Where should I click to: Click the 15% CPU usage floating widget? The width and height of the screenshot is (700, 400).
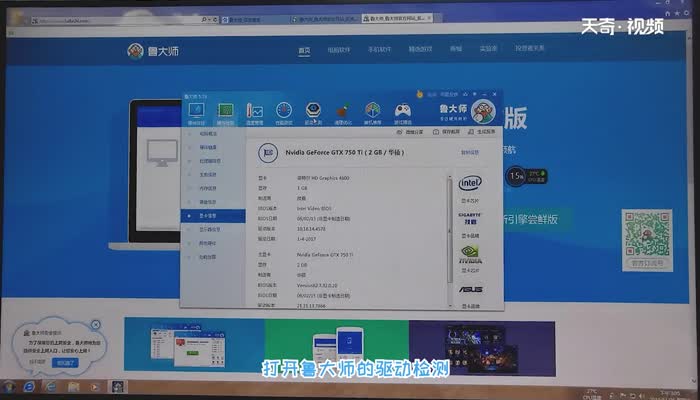[x=527, y=176]
